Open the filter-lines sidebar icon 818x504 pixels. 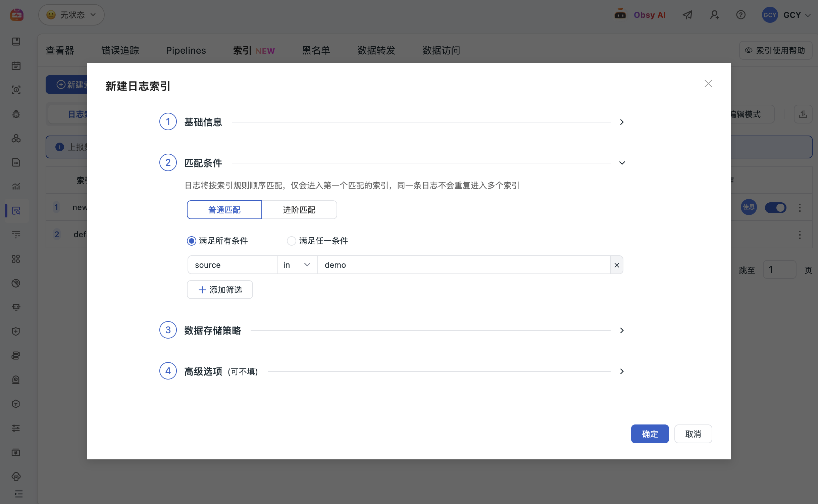[x=16, y=235]
